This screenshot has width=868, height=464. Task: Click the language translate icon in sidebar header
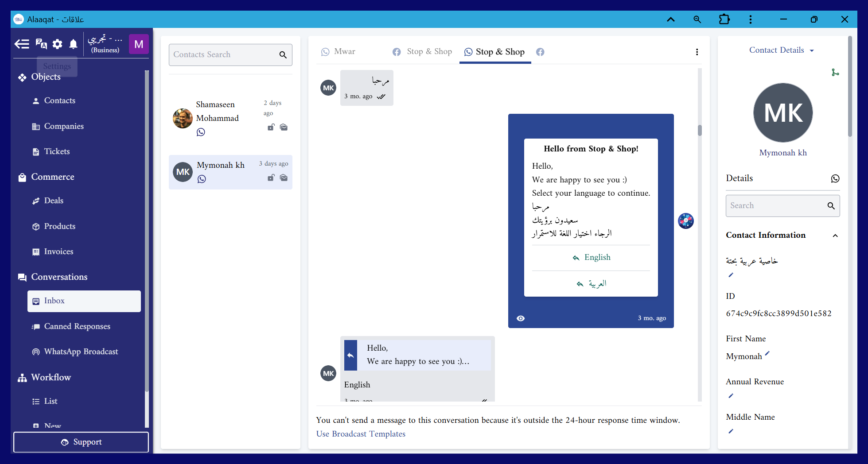[x=41, y=44]
